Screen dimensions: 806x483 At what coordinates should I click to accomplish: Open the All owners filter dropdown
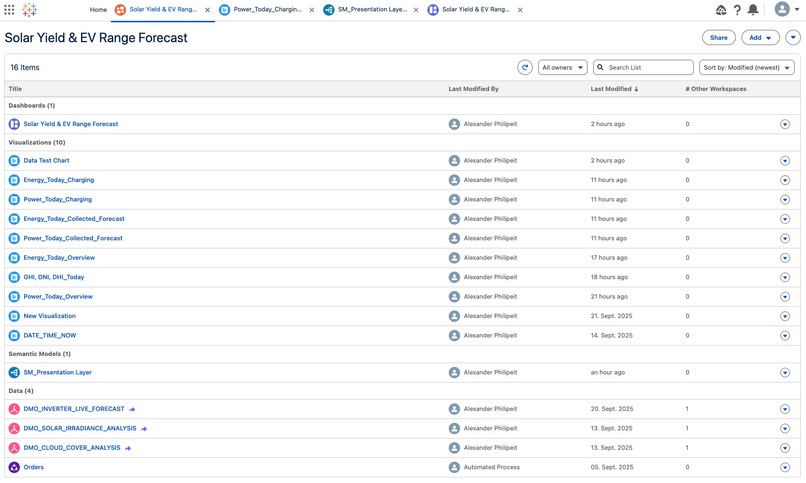point(563,67)
